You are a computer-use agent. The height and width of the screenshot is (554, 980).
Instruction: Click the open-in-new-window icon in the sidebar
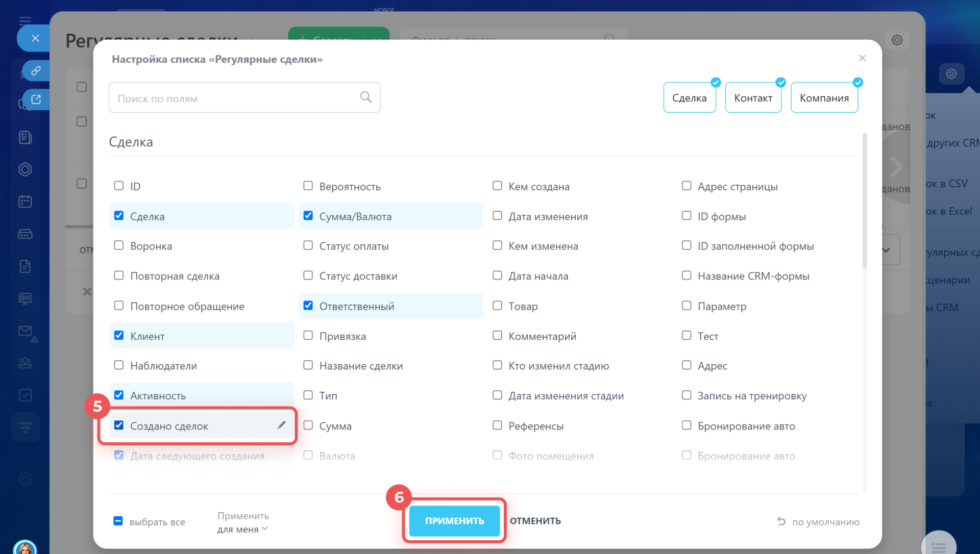(x=36, y=99)
